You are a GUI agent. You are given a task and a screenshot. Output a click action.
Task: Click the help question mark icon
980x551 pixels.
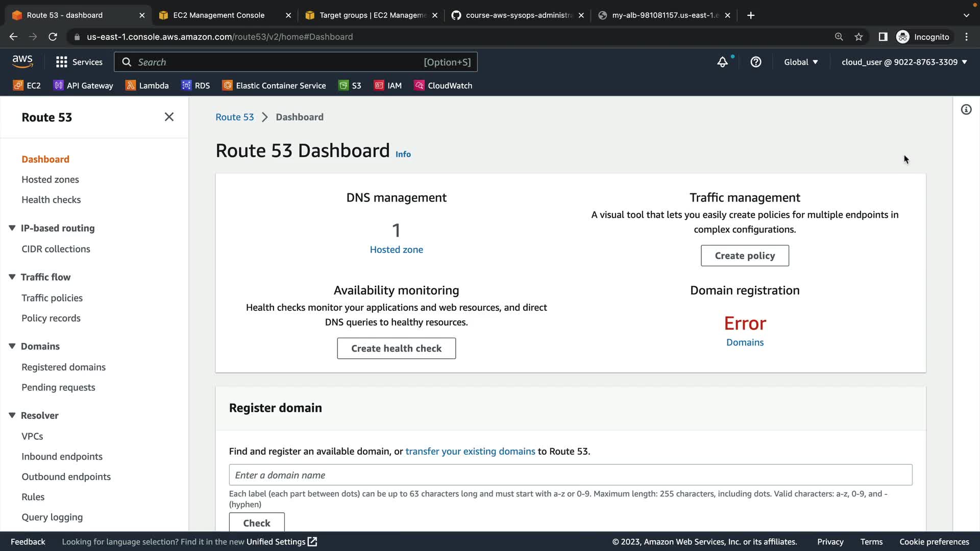pos(756,62)
